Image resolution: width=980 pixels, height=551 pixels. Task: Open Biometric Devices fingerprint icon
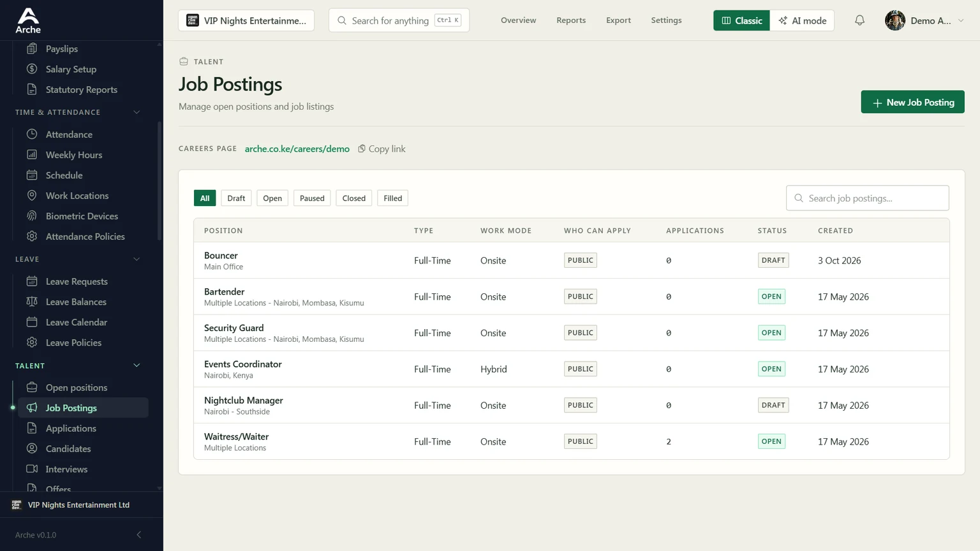tap(32, 216)
